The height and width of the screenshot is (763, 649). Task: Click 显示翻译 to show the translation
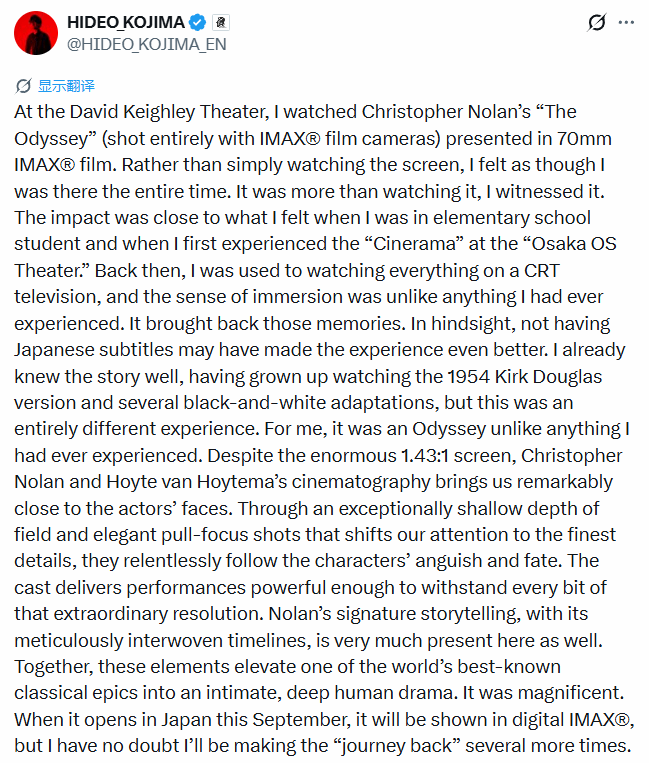pyautogui.click(x=66, y=86)
